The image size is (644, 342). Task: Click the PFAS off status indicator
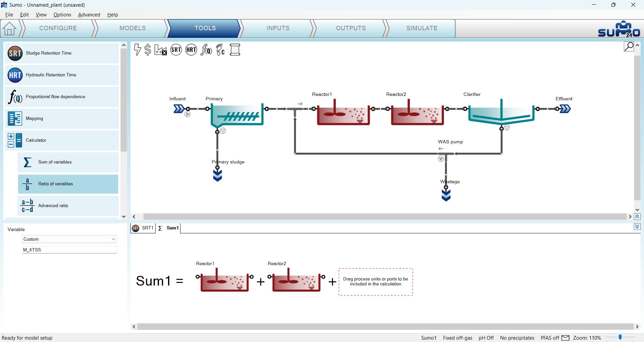(550, 338)
